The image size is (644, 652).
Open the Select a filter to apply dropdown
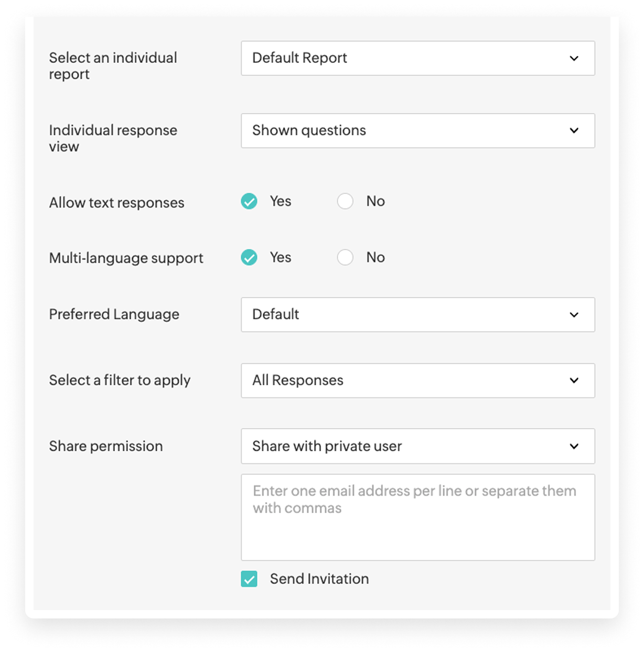pos(418,381)
